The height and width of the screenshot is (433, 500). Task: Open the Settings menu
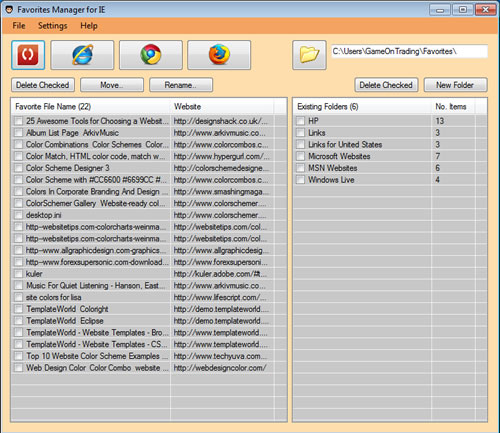click(53, 26)
